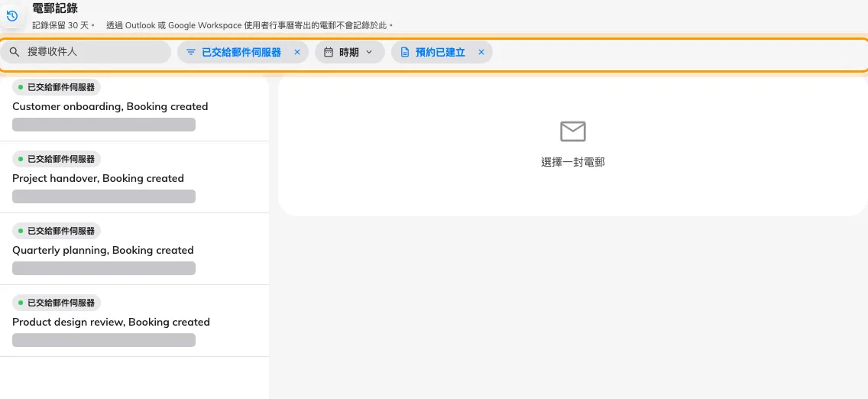The width and height of the screenshot is (868, 399).
Task: Open Project handover, Booking created email
Action: (x=134, y=177)
